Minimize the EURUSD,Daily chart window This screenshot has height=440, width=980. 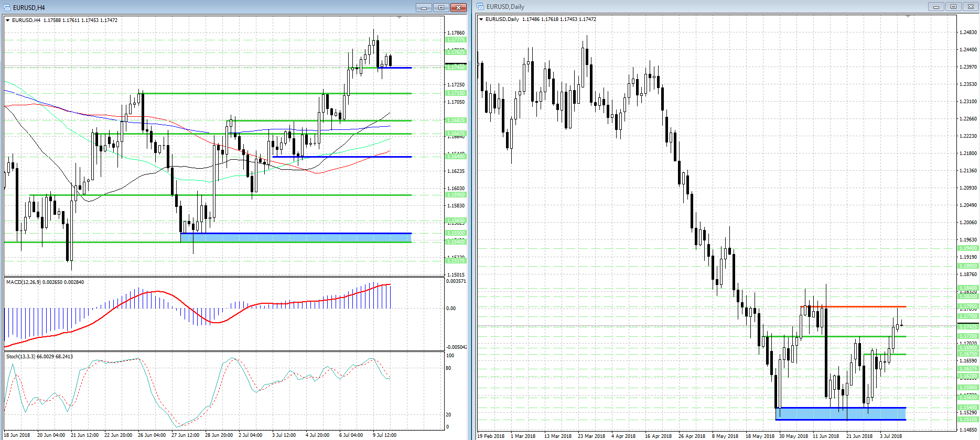936,7
